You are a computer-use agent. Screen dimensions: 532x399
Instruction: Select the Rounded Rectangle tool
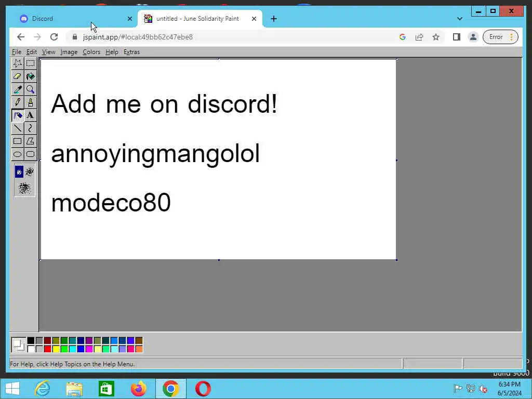31,154
